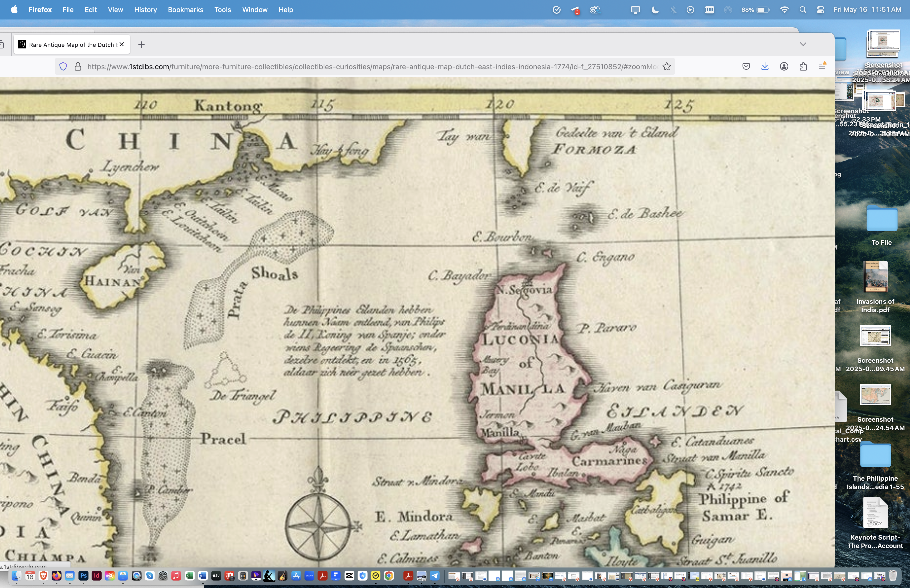
Task: Open the Firefox app menu
Action: point(40,9)
